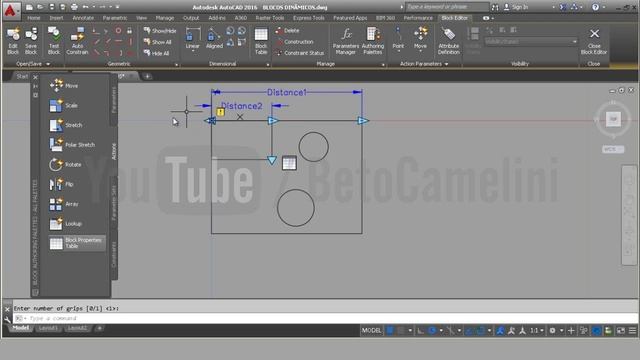Click the block table icon in drawing

pos(289,163)
